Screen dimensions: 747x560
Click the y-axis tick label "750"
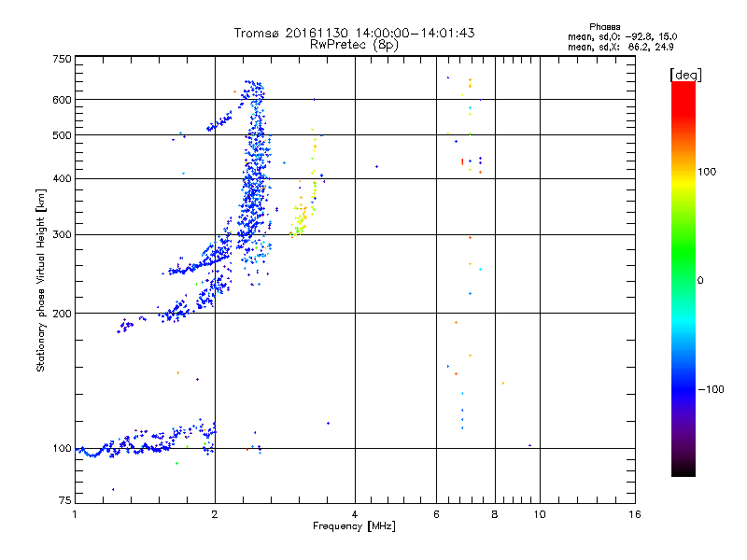point(62,59)
